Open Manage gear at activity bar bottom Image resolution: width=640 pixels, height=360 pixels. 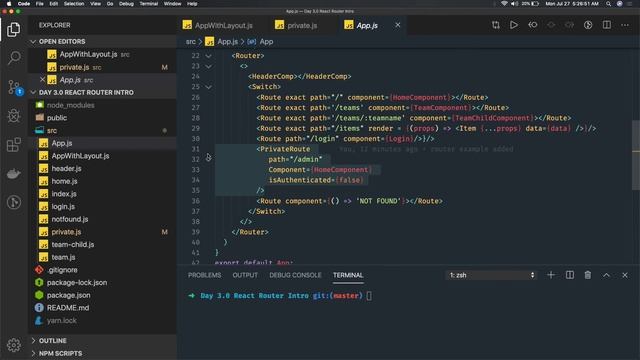pyautogui.click(x=14, y=345)
